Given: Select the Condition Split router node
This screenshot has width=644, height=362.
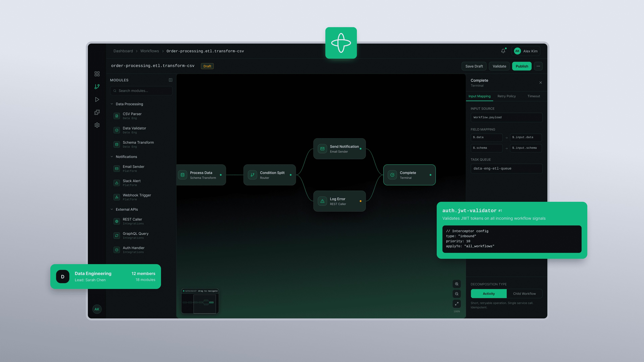Looking at the screenshot, I should tap(270, 175).
